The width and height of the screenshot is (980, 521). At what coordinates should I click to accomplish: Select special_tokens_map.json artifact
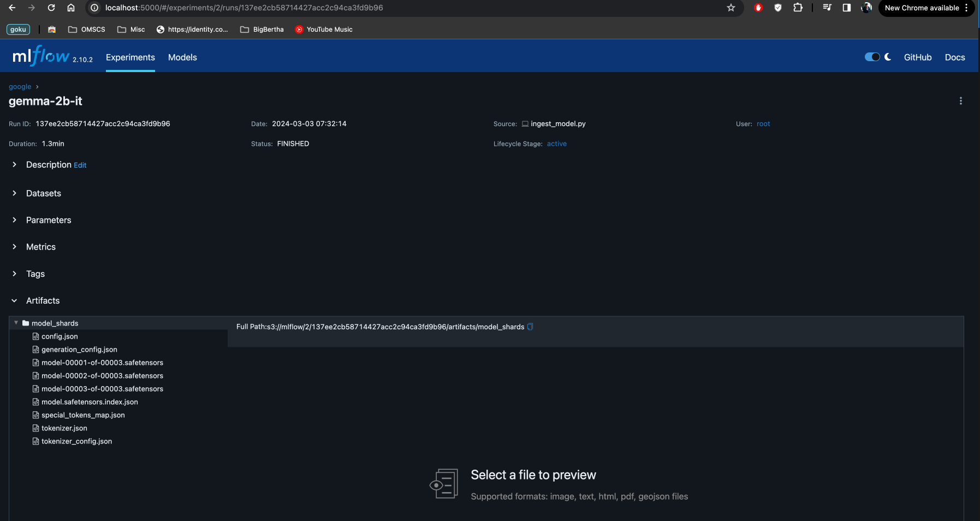[x=83, y=415]
